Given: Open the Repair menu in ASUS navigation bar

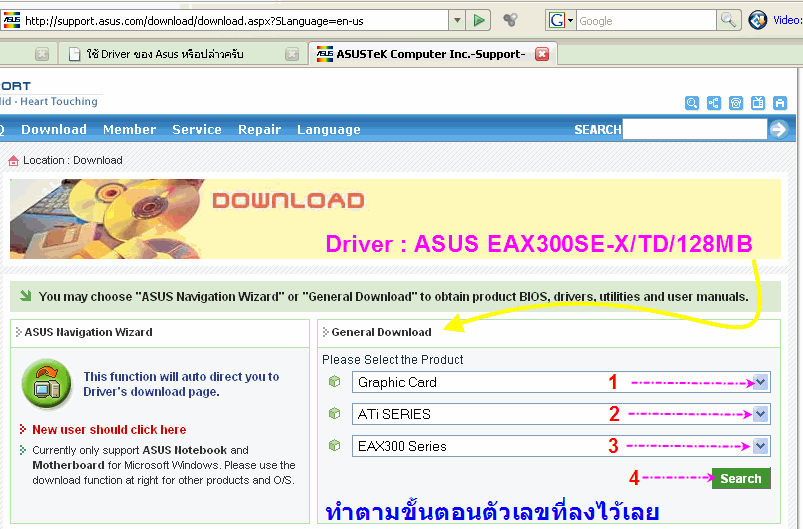Looking at the screenshot, I should pyautogui.click(x=260, y=130).
